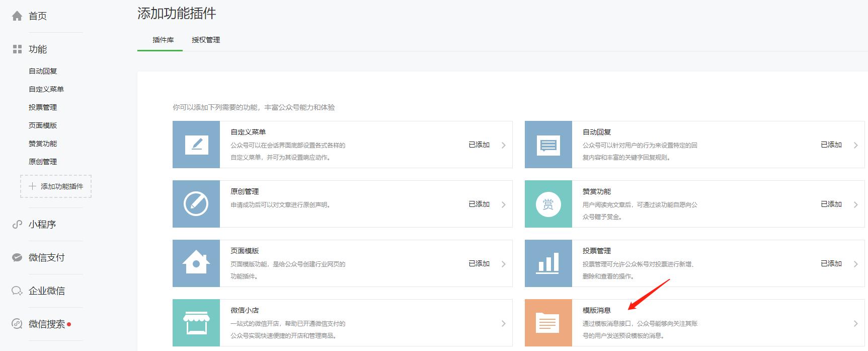Image resolution: width=868 pixels, height=351 pixels.
Task: Expand 赞赏功能 card chevron arrow
Action: click(x=855, y=204)
